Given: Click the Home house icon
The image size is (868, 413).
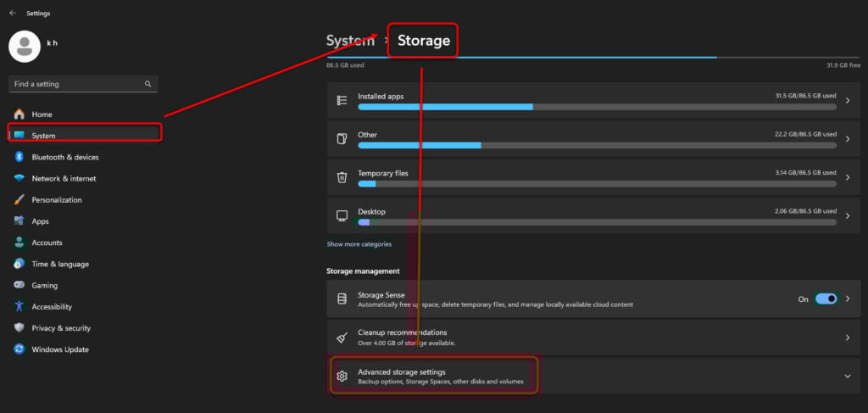Looking at the screenshot, I should [19, 114].
